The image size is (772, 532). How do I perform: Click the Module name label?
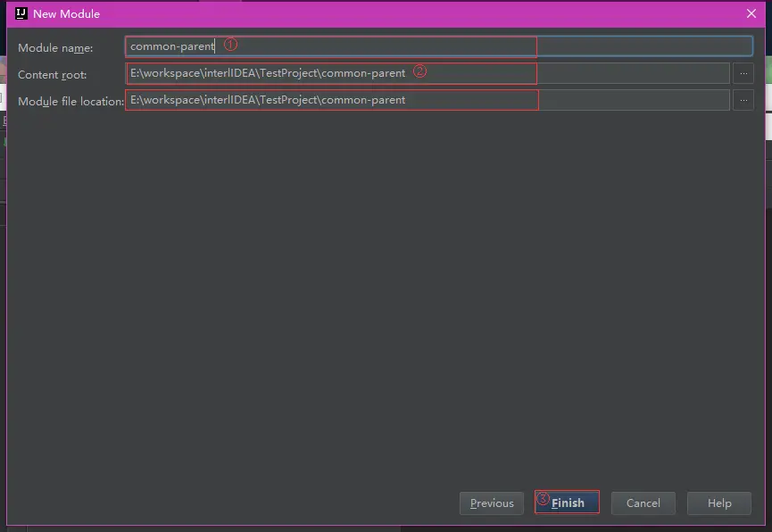(55, 47)
